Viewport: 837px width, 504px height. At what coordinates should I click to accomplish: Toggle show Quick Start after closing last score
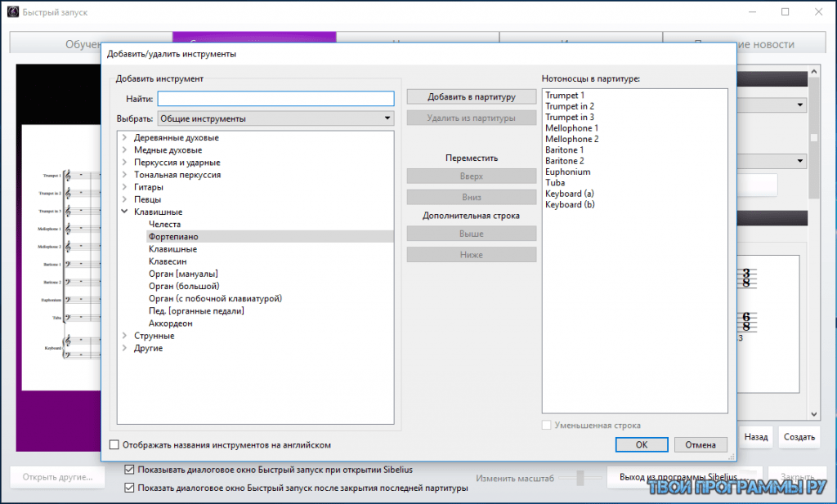129,488
